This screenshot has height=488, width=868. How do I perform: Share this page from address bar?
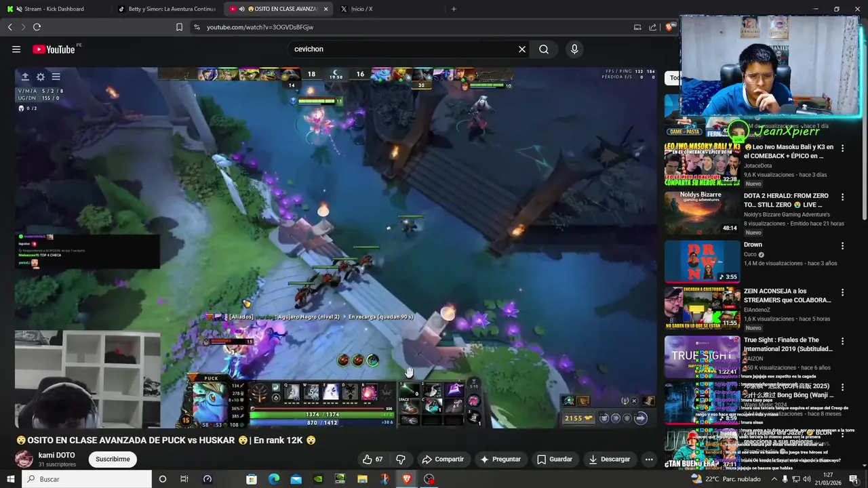(652, 27)
